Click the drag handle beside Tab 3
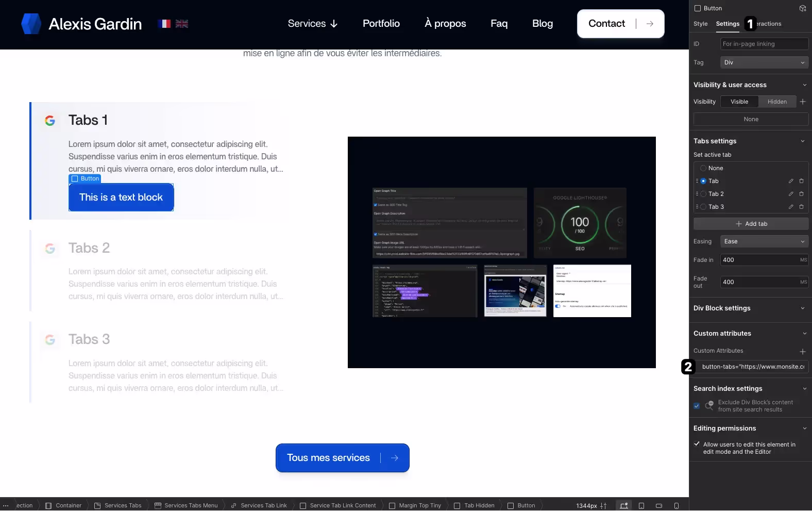 (697, 207)
